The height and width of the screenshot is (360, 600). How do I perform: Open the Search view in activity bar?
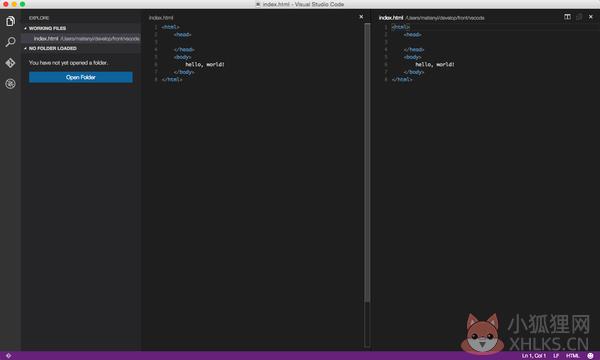click(10, 42)
